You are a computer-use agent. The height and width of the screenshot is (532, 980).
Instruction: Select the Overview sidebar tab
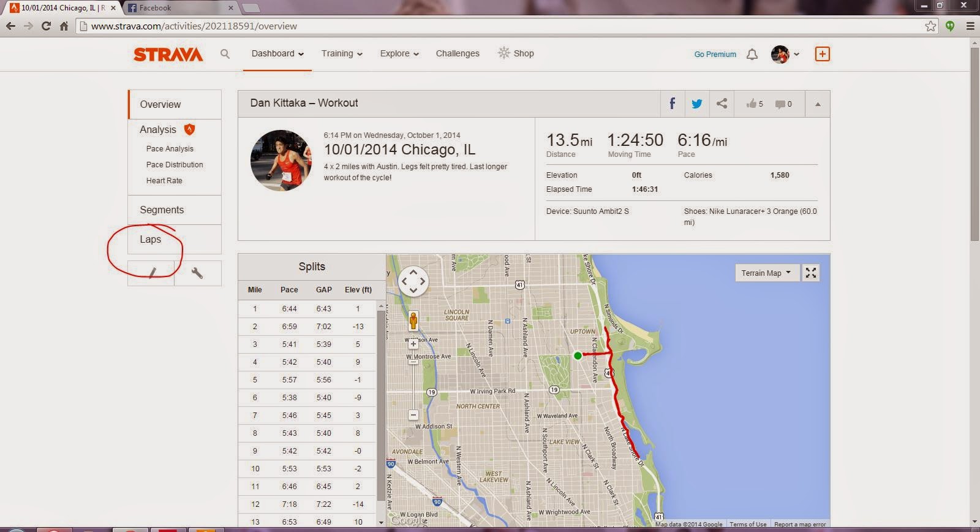pos(175,105)
